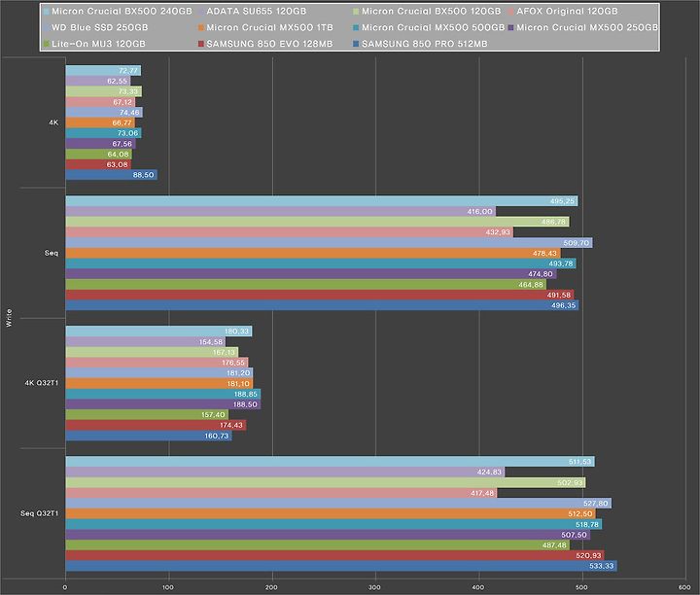Click the 167,13 value label
700x595 pixels.
(224, 352)
